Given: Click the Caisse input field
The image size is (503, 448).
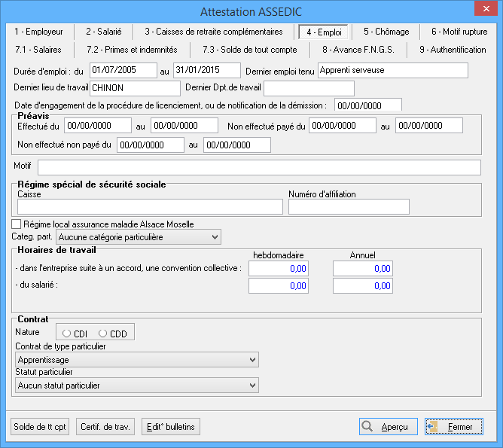Looking at the screenshot, I should (149, 207).
